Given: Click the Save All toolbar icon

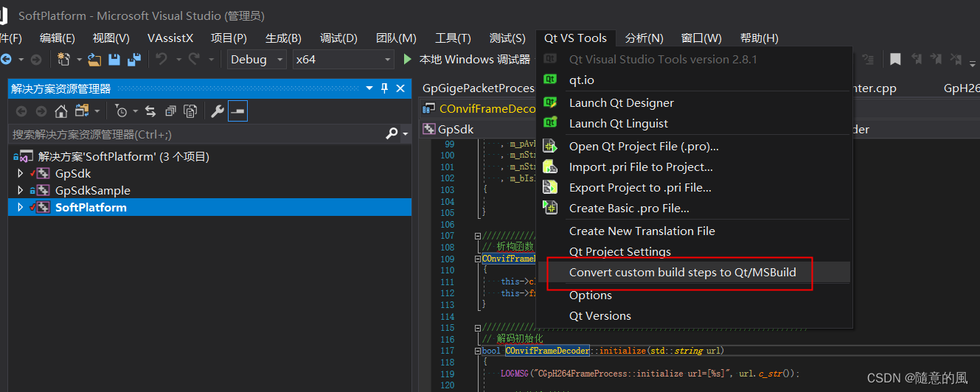Looking at the screenshot, I should click(134, 59).
